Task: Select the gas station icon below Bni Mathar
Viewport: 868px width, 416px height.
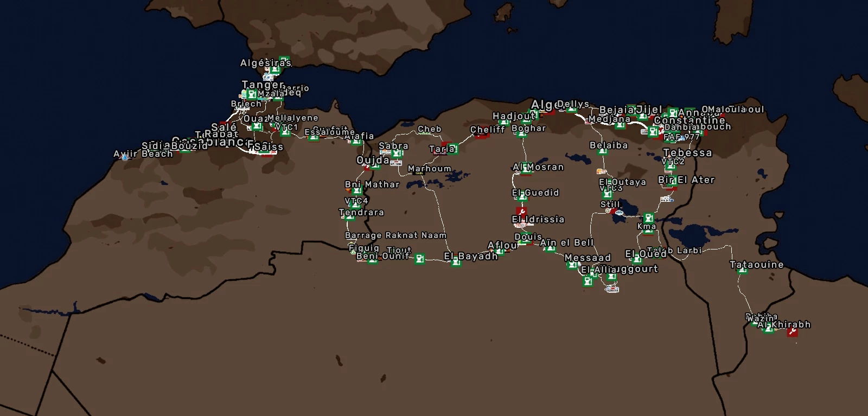Action: [x=356, y=191]
